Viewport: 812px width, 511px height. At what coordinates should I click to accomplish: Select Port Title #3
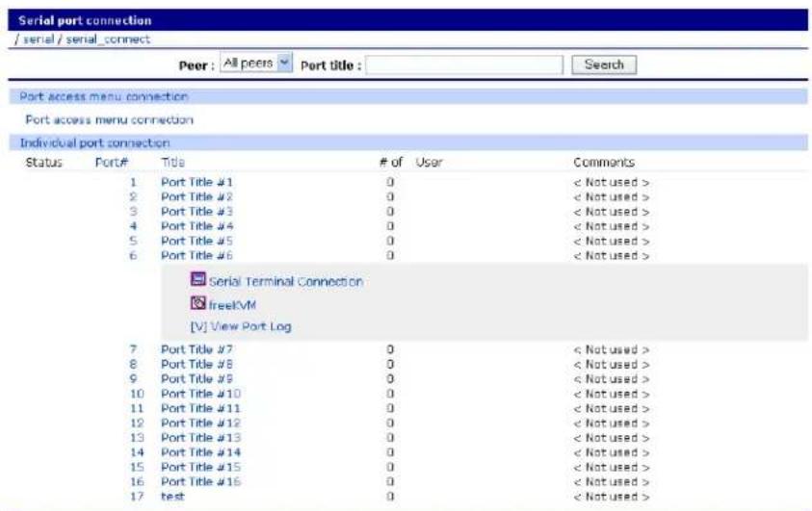tap(196, 212)
